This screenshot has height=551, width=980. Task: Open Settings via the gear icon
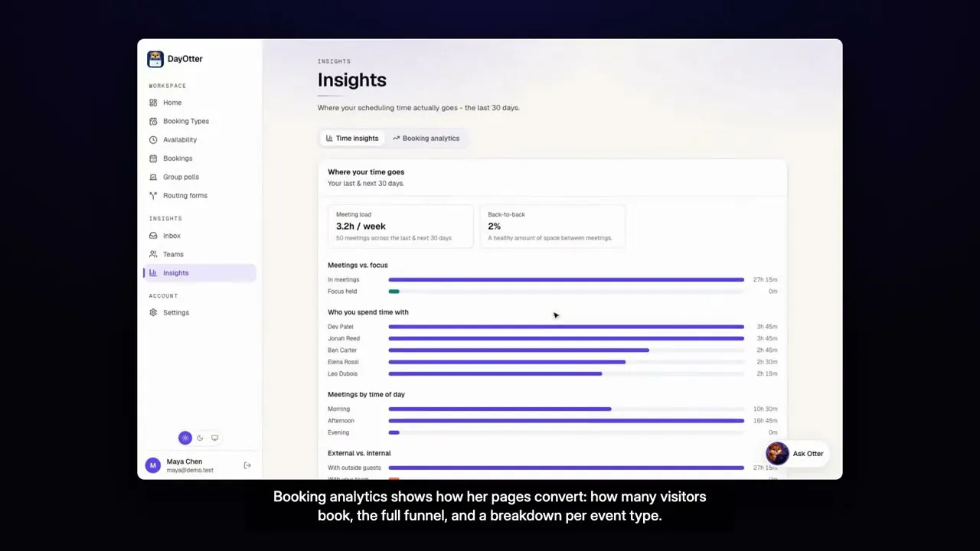(153, 312)
